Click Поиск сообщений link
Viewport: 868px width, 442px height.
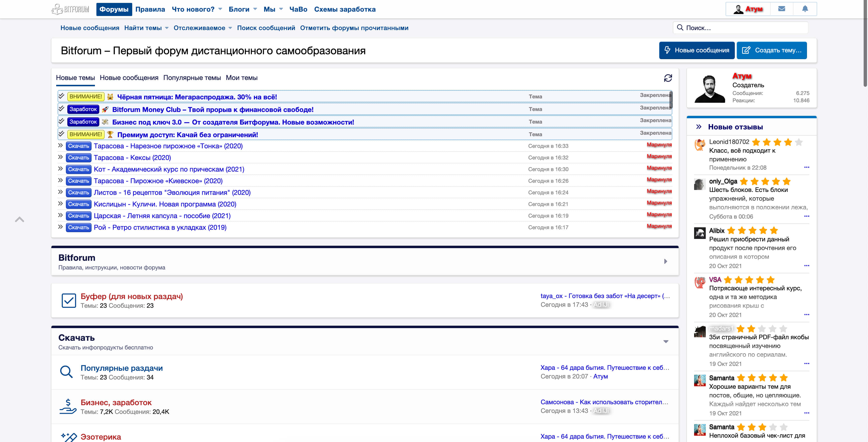click(x=266, y=28)
